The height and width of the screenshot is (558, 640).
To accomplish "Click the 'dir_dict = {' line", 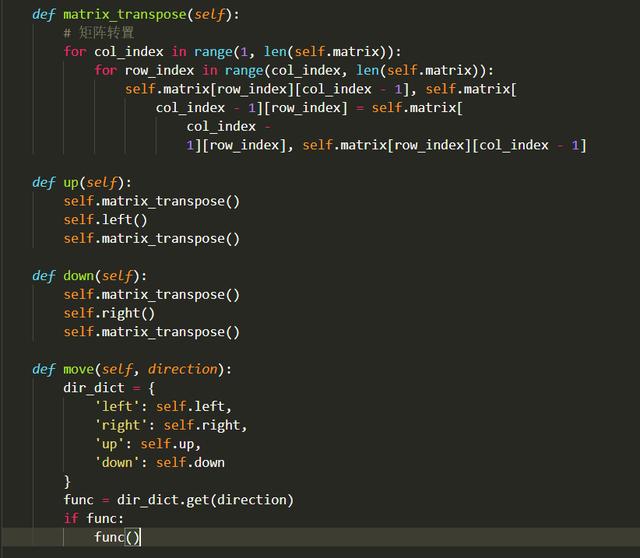I will pyautogui.click(x=109, y=388).
